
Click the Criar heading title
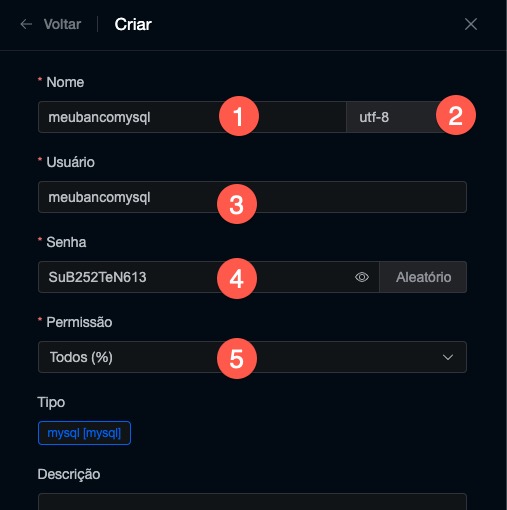133,24
